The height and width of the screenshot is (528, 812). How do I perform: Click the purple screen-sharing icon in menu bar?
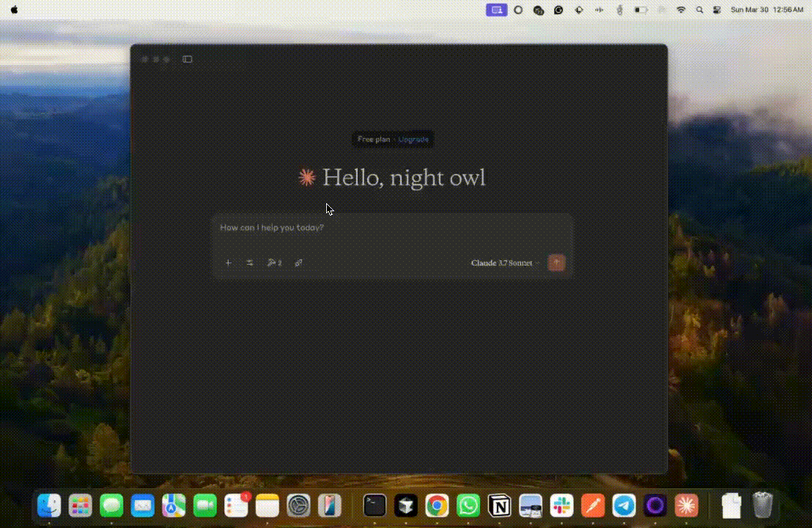[x=496, y=10]
